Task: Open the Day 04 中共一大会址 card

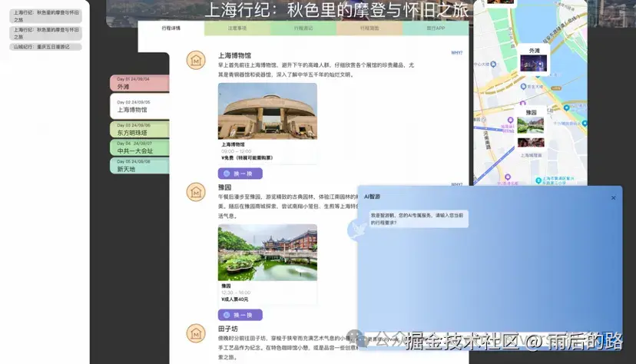Action: tap(140, 147)
